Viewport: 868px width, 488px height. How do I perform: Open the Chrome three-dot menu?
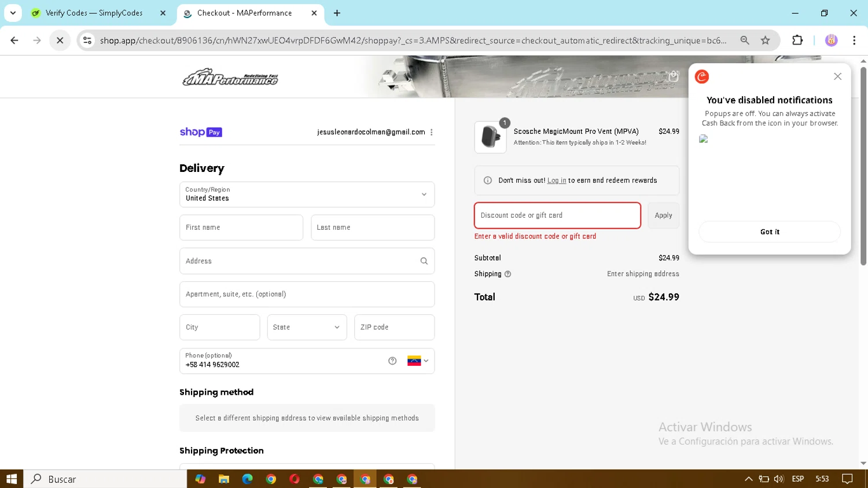click(854, 41)
